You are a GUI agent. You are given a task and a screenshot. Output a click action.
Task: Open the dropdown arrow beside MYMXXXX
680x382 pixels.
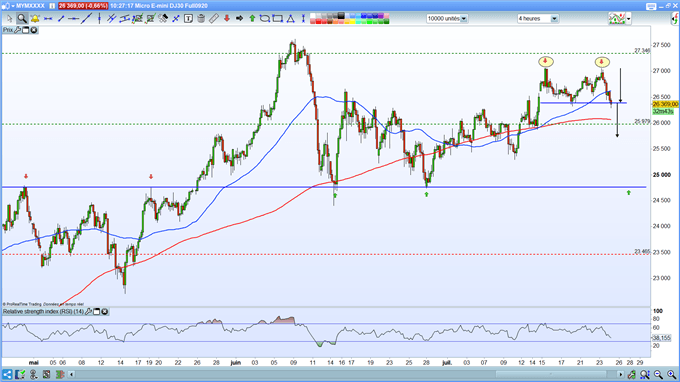pyautogui.click(x=13, y=6)
